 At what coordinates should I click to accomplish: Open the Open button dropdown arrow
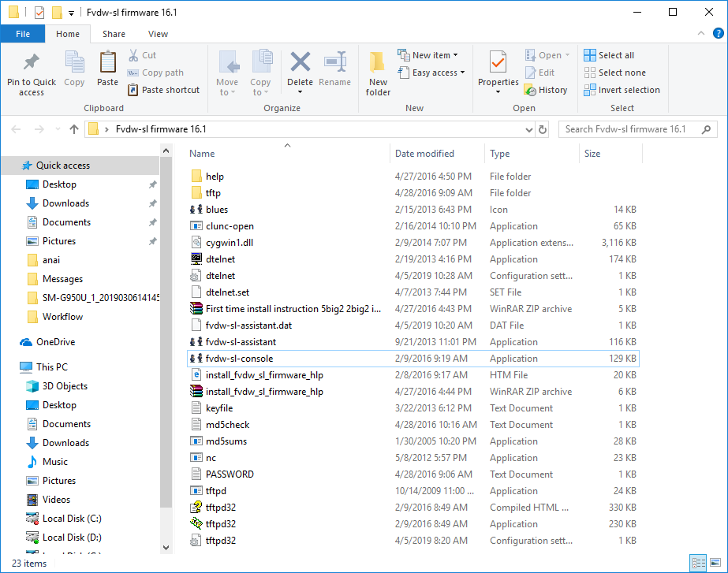coord(567,55)
